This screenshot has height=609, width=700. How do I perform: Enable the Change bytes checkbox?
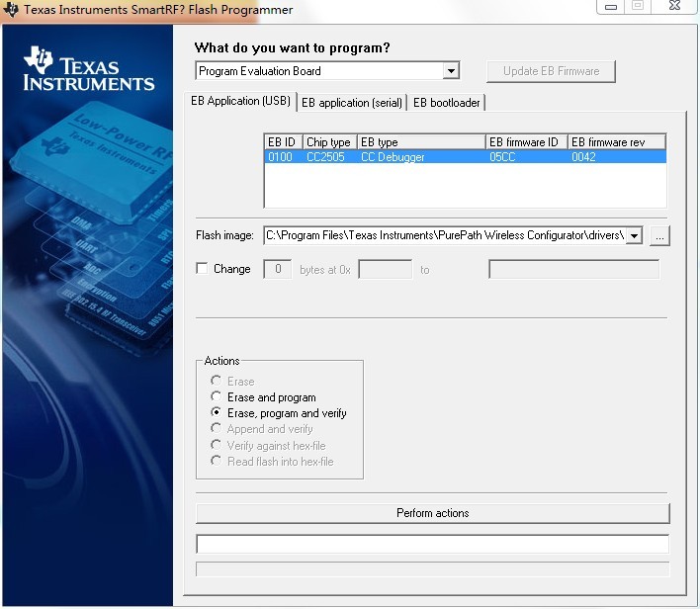[x=202, y=268]
